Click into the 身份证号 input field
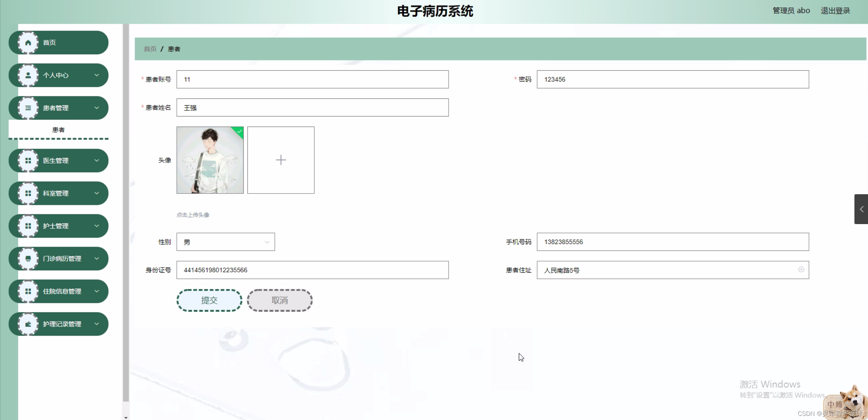Screen dimensions: 868x420 [x=312, y=270]
